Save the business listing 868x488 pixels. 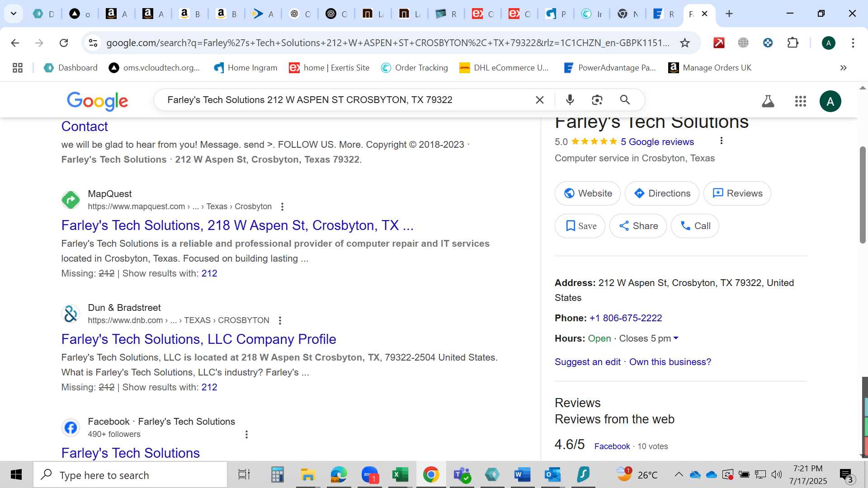coord(580,226)
